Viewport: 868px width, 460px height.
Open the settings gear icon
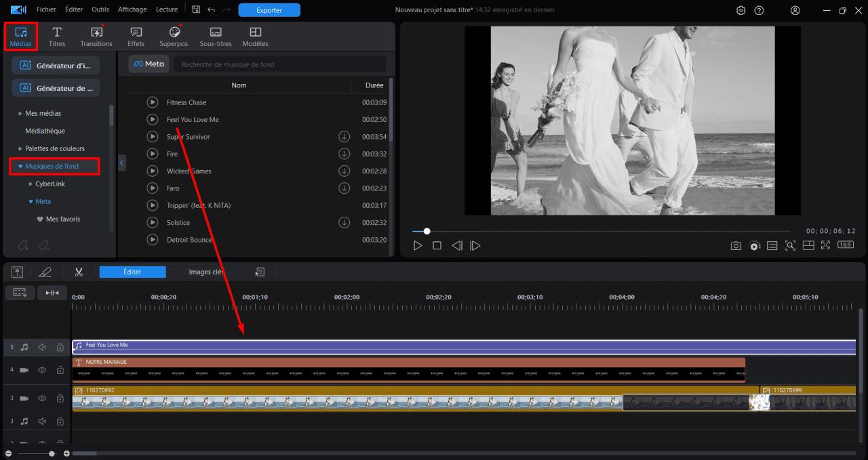pos(741,10)
